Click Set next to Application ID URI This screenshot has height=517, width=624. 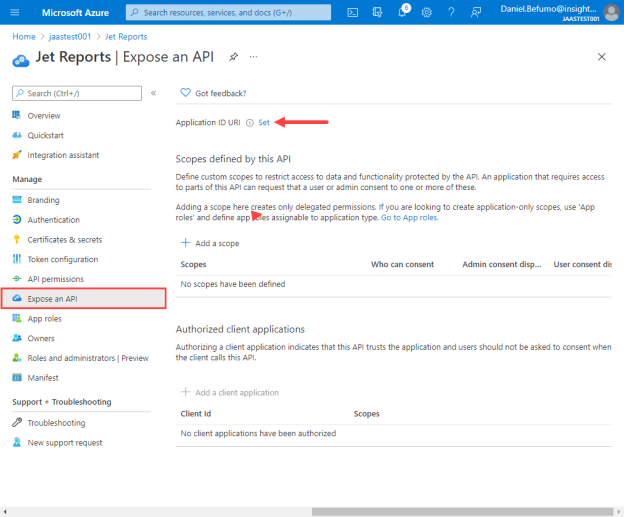point(264,123)
